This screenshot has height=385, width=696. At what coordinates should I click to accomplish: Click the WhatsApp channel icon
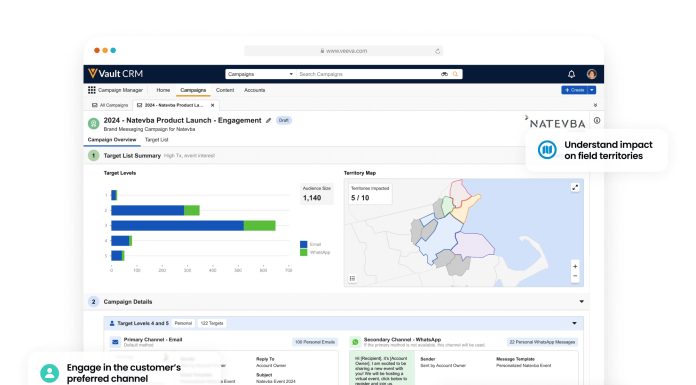click(355, 342)
